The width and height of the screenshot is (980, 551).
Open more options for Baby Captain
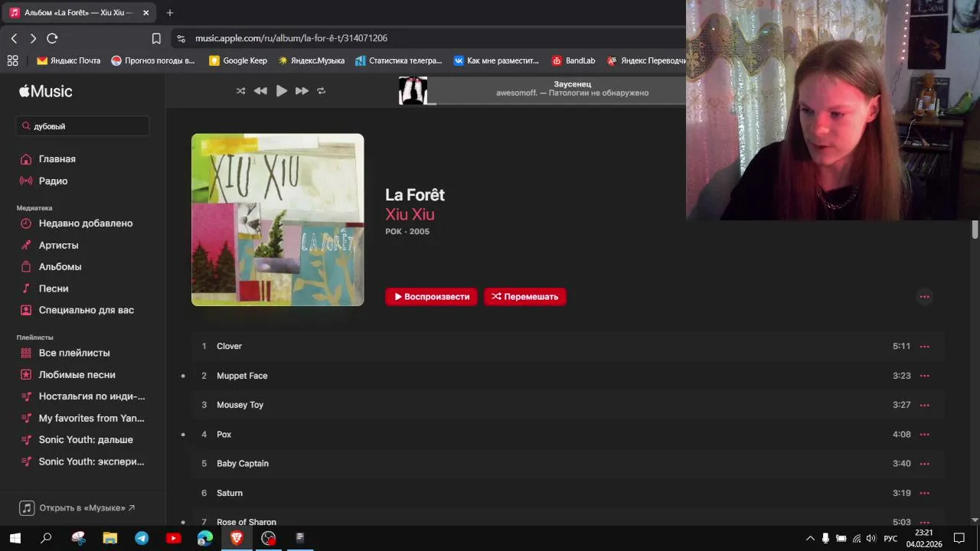[x=924, y=464]
